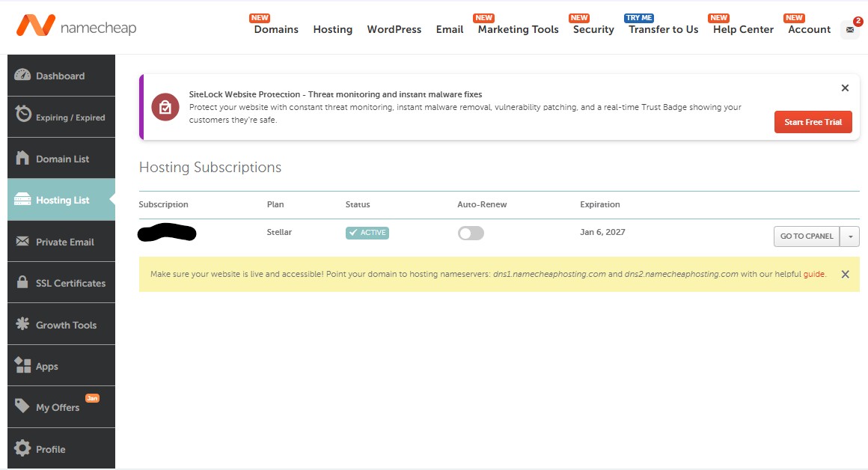Open the Security menu
868x470 pixels.
592,29
